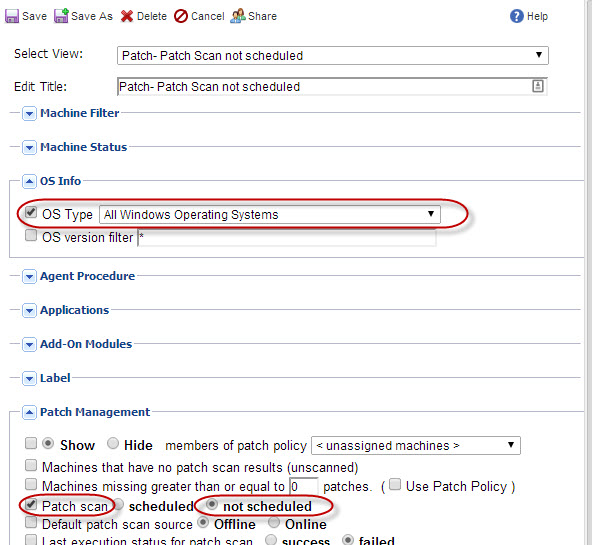Image resolution: width=592 pixels, height=545 pixels.
Task: Check Machines that have no patch scan results
Action: pyautogui.click(x=31, y=465)
